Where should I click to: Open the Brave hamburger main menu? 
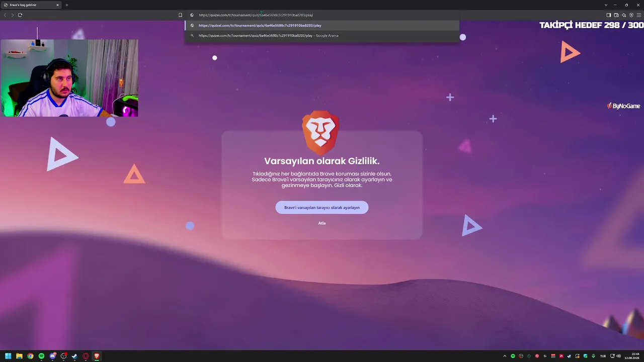(x=639, y=15)
